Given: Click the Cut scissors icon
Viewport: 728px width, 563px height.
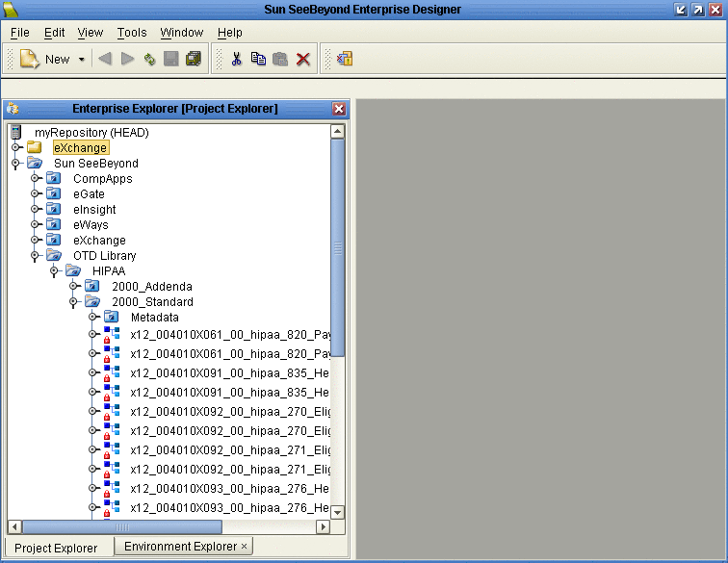Looking at the screenshot, I should click(x=236, y=59).
